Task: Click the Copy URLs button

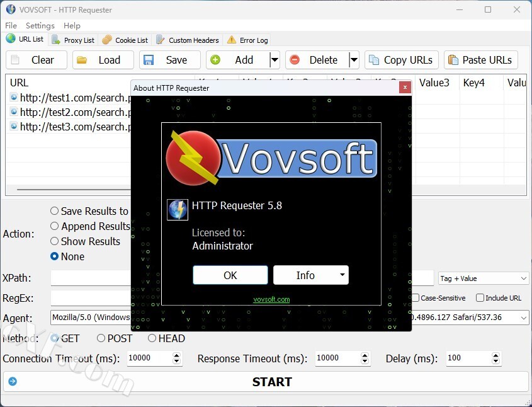Action: click(x=402, y=60)
